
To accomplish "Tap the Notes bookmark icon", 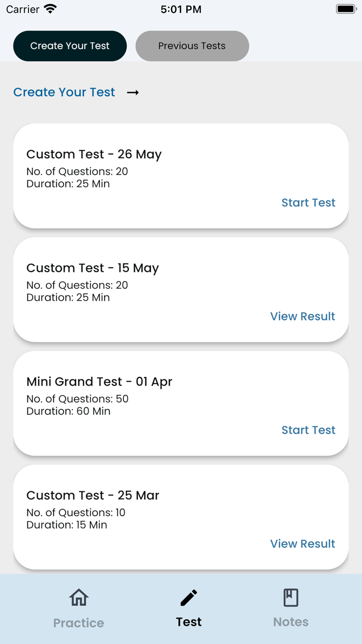I will tap(291, 597).
